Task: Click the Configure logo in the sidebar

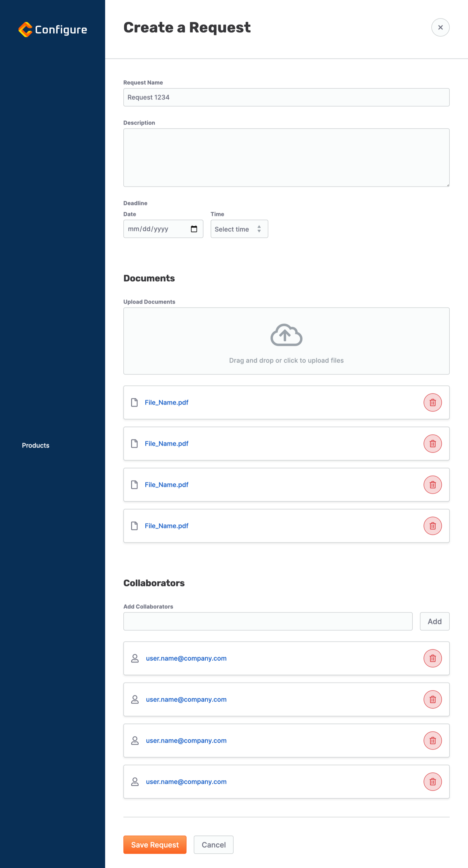Action: [x=53, y=30]
